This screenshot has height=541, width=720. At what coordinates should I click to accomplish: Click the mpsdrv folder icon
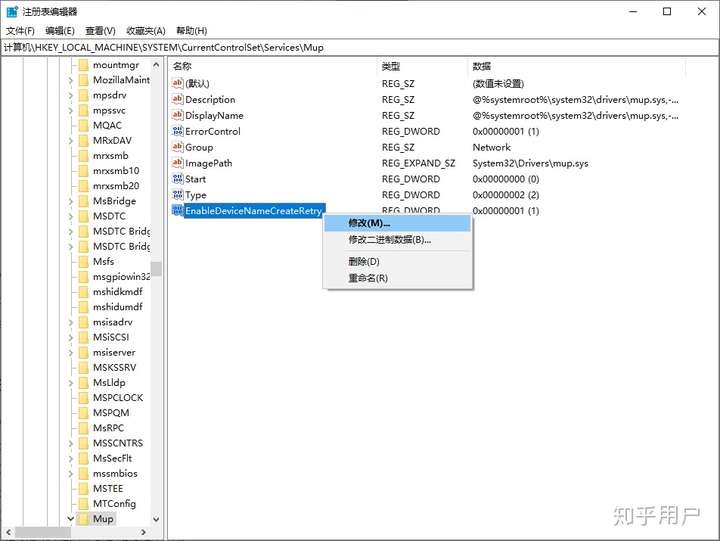[x=83, y=95]
